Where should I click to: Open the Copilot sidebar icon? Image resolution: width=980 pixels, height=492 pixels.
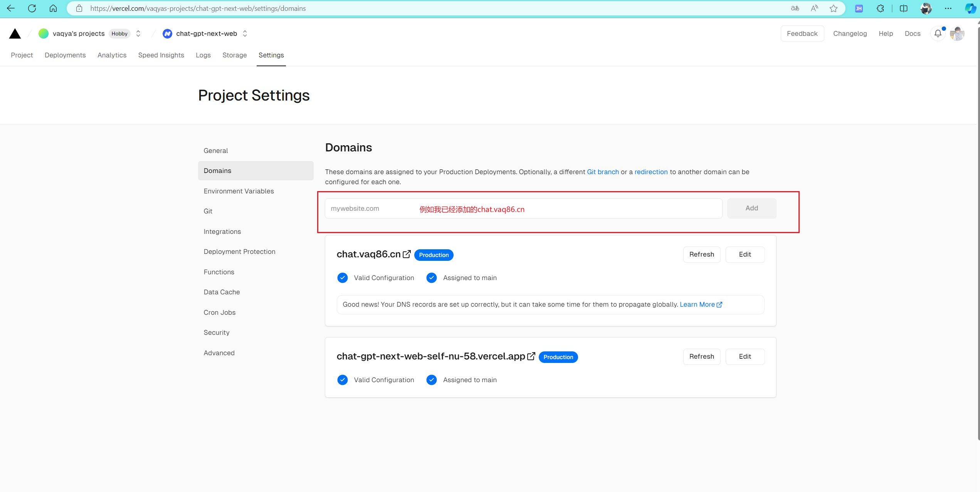point(970,8)
